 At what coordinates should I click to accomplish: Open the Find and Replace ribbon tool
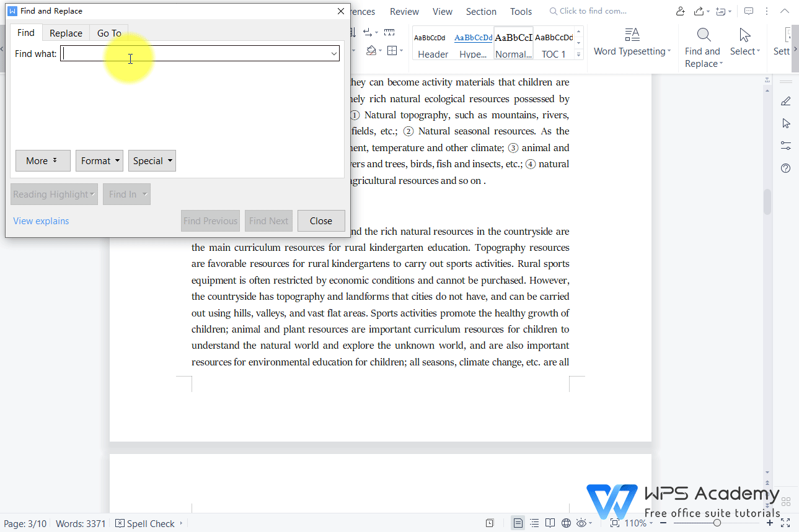click(x=702, y=45)
